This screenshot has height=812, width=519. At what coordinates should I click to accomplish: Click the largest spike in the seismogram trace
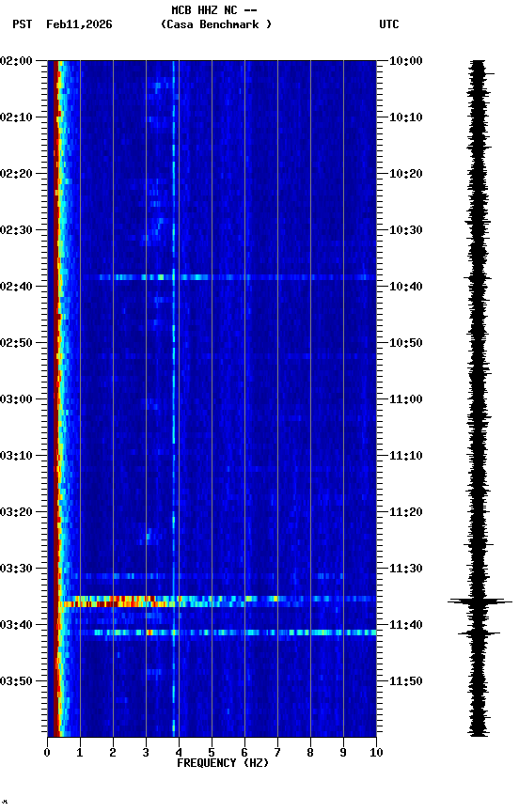pos(480,601)
